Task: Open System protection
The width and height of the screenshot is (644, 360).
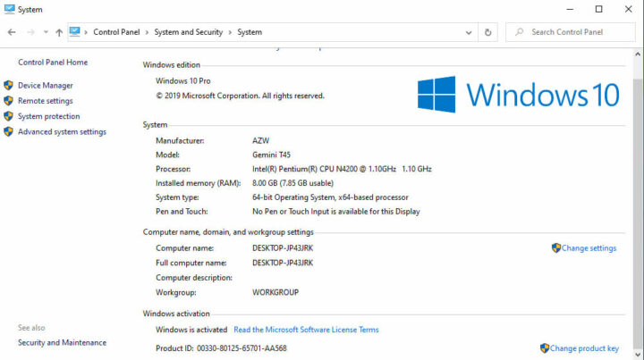Action: [x=48, y=116]
